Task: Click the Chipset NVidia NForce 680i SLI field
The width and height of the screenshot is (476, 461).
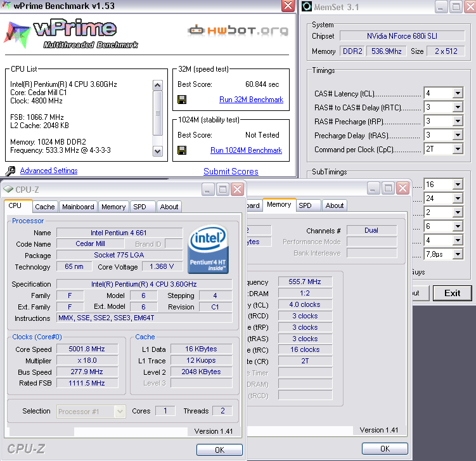Action: 402,36
